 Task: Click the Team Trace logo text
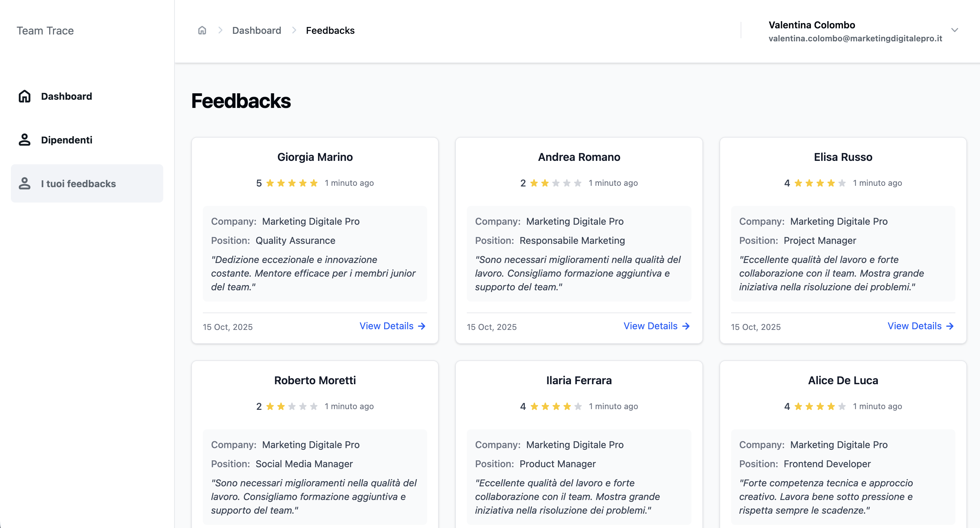pyautogui.click(x=45, y=30)
